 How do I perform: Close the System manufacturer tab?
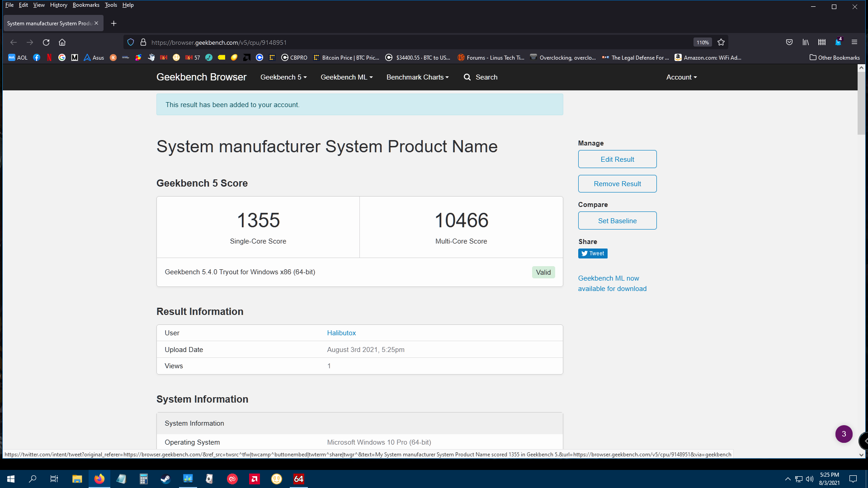[96, 23]
